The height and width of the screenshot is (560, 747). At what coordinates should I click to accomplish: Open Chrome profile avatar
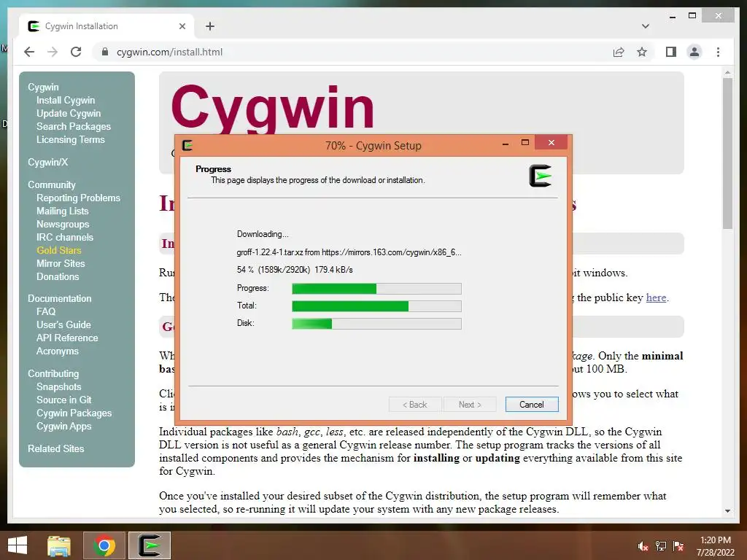click(x=694, y=52)
